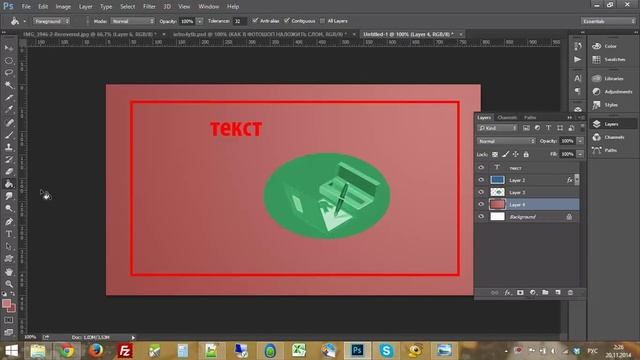Select the Pen tool
This screenshot has width=640, height=360.
point(9,222)
